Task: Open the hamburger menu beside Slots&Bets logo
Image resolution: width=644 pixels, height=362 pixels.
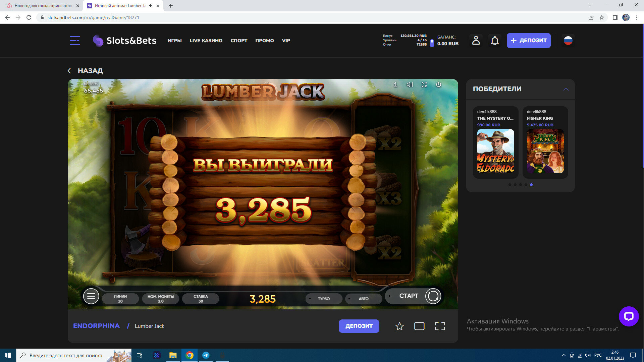Action: (75, 41)
